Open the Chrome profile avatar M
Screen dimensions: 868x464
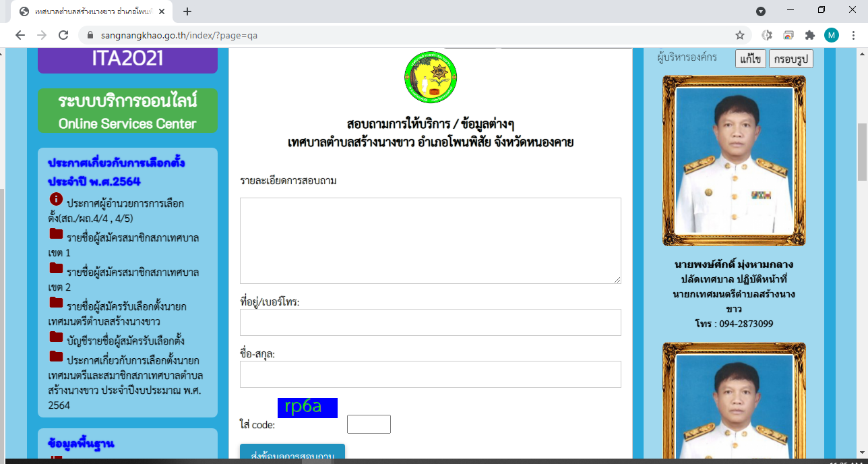point(832,35)
